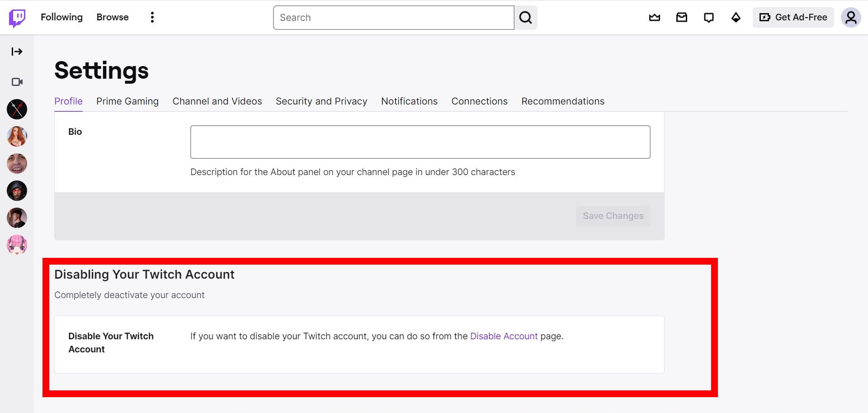This screenshot has height=413, width=868.
Task: Switch to the Security and Privacy tab
Action: (x=321, y=101)
